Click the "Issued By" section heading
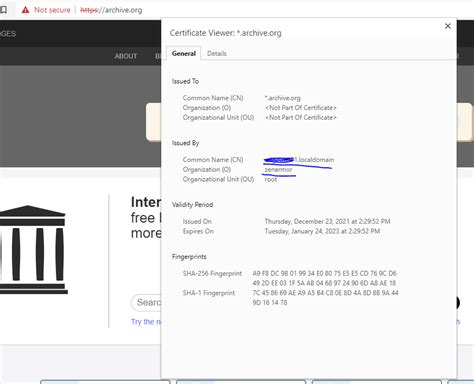474x384 pixels. (185, 143)
